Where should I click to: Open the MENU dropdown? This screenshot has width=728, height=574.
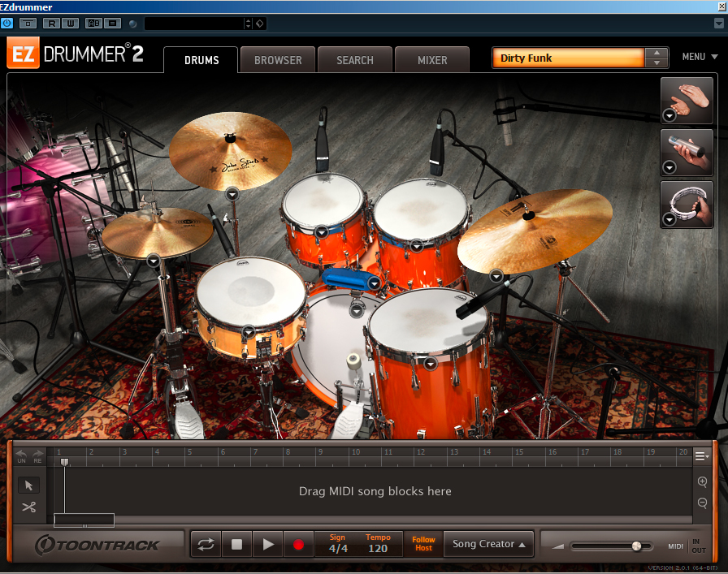tap(700, 57)
